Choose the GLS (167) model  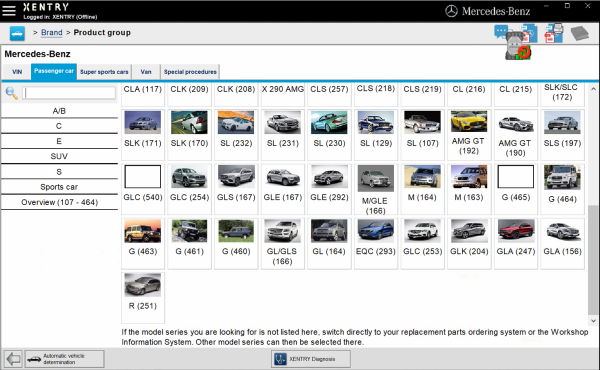pyautogui.click(x=236, y=189)
